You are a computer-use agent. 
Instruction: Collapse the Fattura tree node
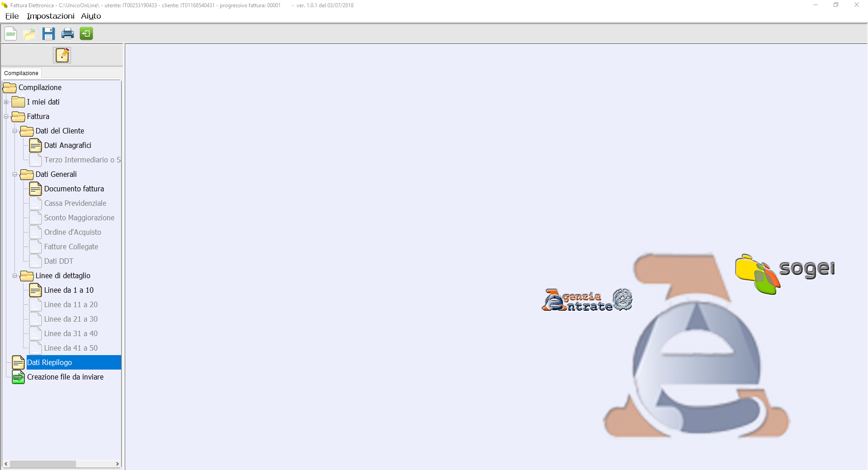(6, 117)
